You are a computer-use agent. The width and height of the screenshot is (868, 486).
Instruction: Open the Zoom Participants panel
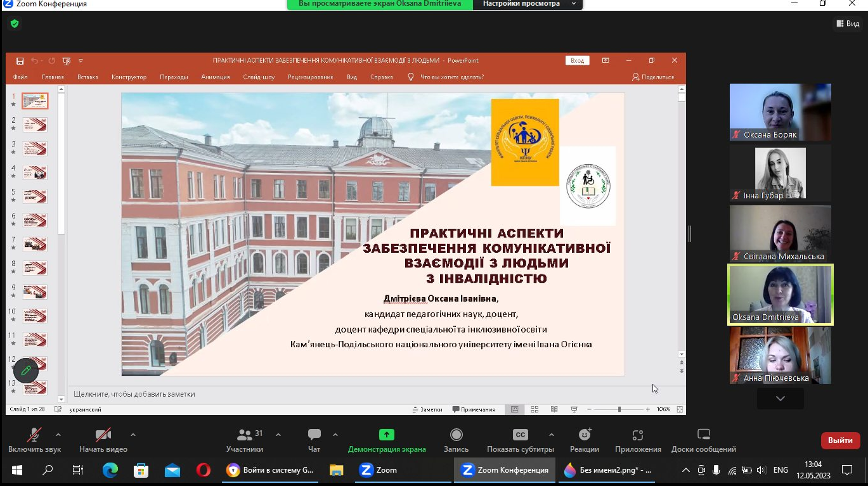244,440
